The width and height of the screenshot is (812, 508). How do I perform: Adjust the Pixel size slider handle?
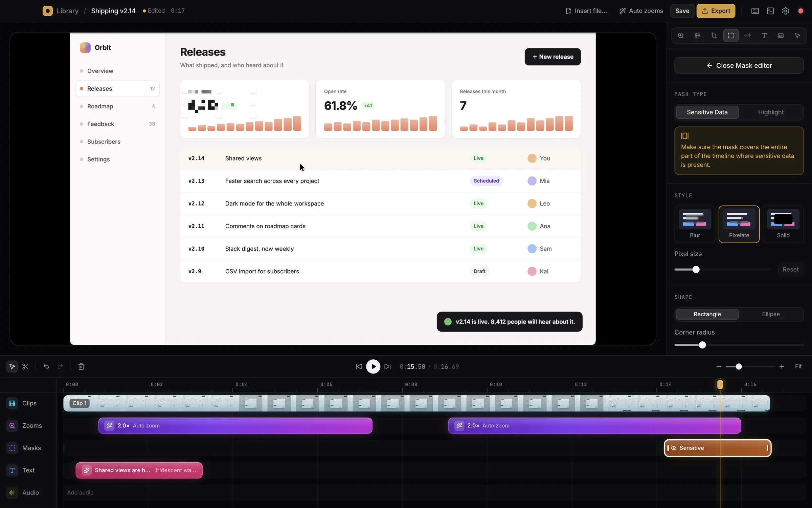[696, 270]
